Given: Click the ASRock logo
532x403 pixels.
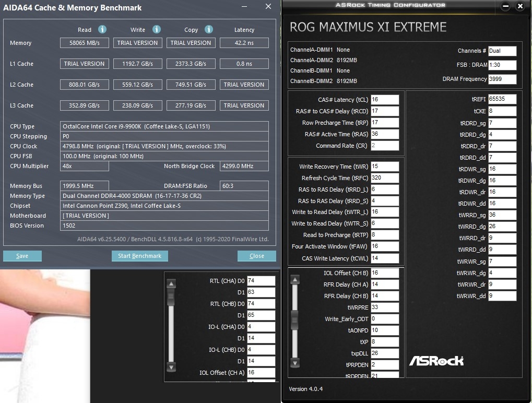Looking at the screenshot, I should coord(436,361).
